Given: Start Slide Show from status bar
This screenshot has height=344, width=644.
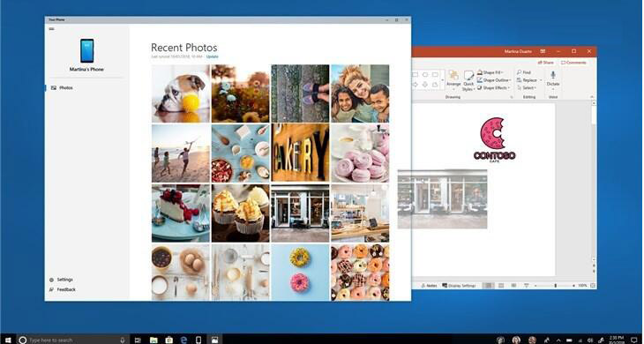Looking at the screenshot, I should pyautogui.click(x=526, y=285).
